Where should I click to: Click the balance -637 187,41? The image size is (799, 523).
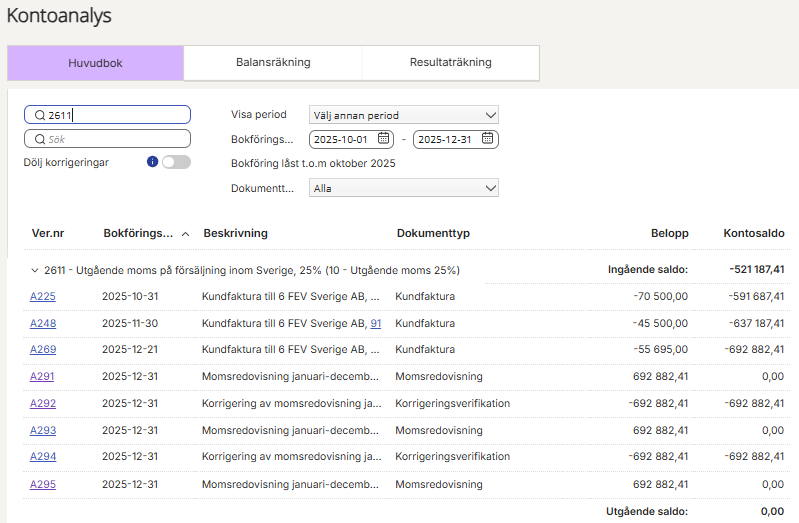pyautogui.click(x=756, y=323)
